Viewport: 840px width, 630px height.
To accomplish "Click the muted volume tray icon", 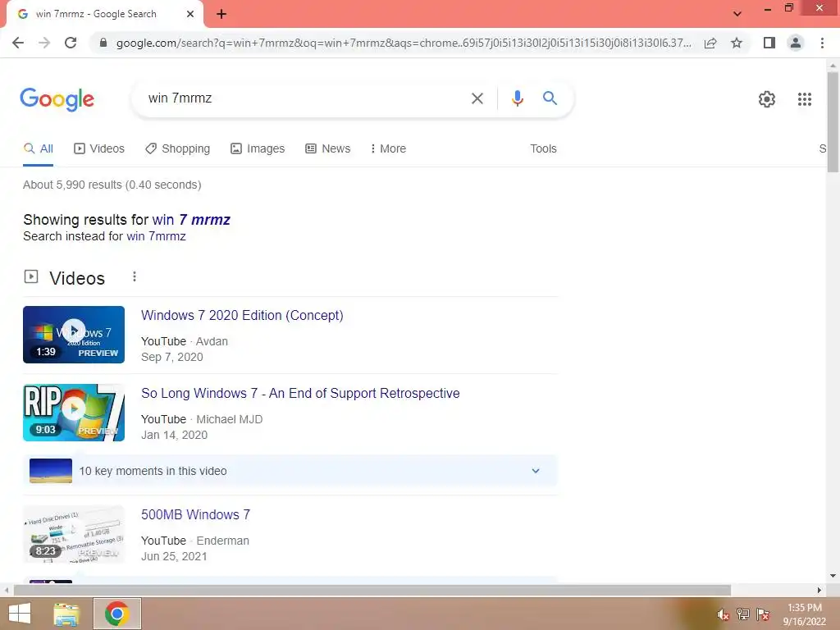I will [723, 614].
